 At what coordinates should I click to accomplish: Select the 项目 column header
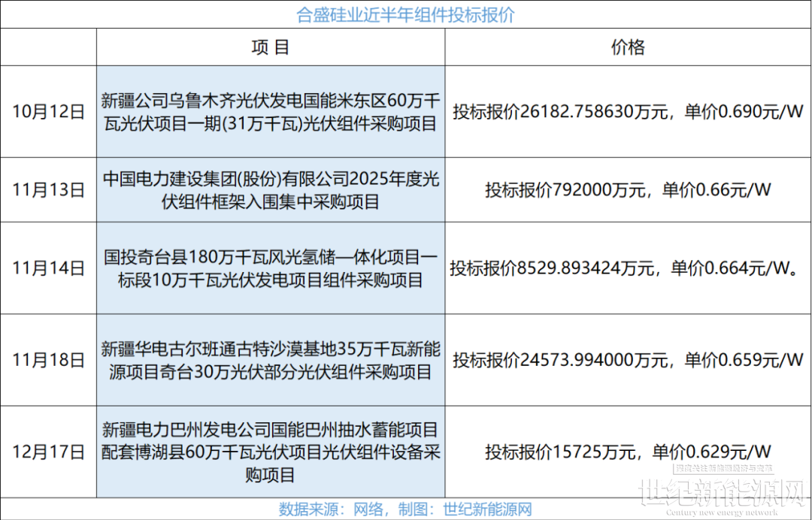[x=271, y=47]
